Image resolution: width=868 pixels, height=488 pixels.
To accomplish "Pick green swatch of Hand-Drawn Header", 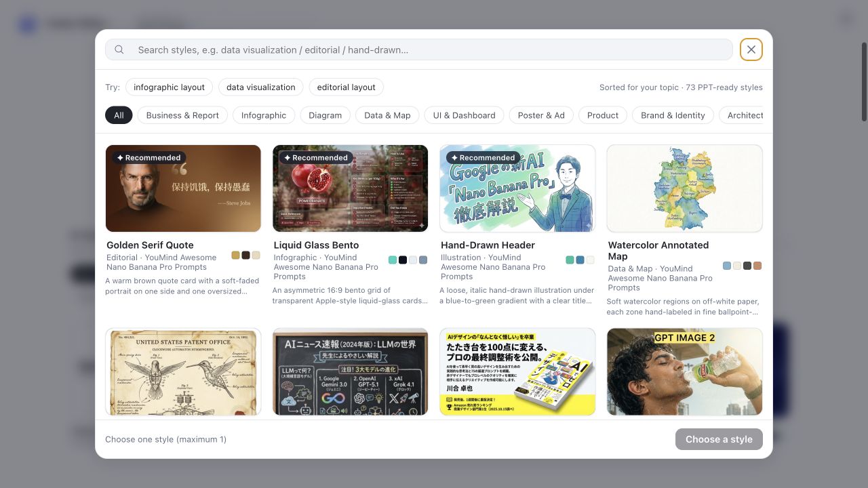I will pos(570,260).
